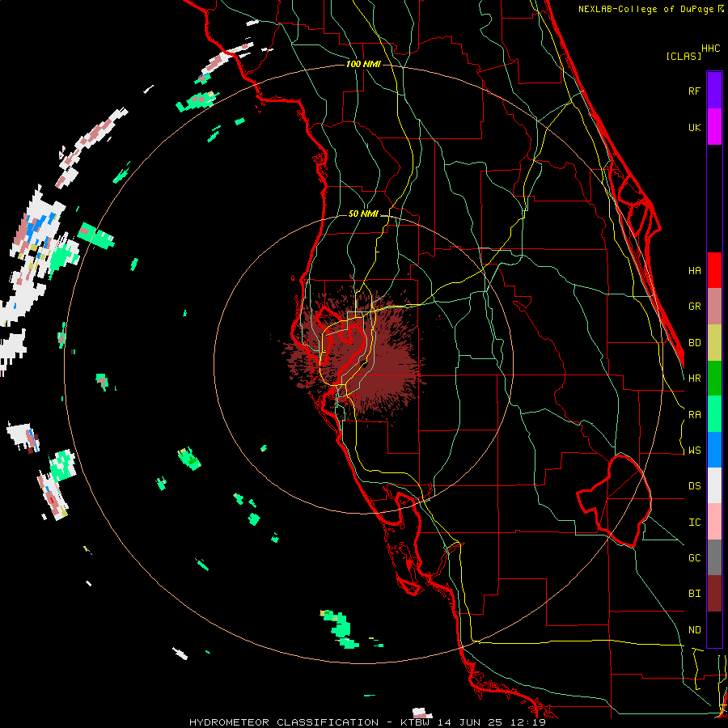Click the HA red legend swatch
Image resolution: width=728 pixels, height=728 pixels.
coord(714,270)
